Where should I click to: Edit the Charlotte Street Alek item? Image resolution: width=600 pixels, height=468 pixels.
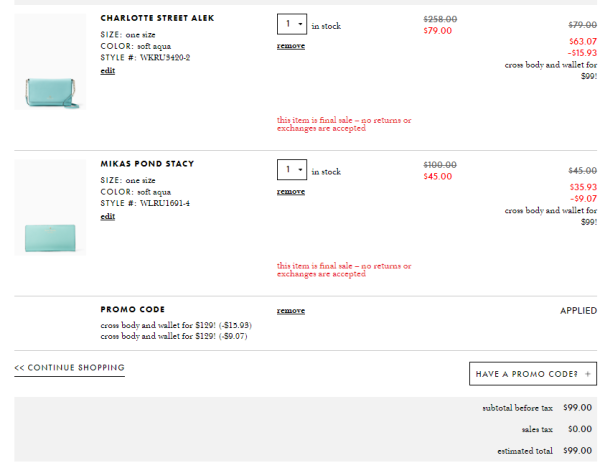(108, 71)
